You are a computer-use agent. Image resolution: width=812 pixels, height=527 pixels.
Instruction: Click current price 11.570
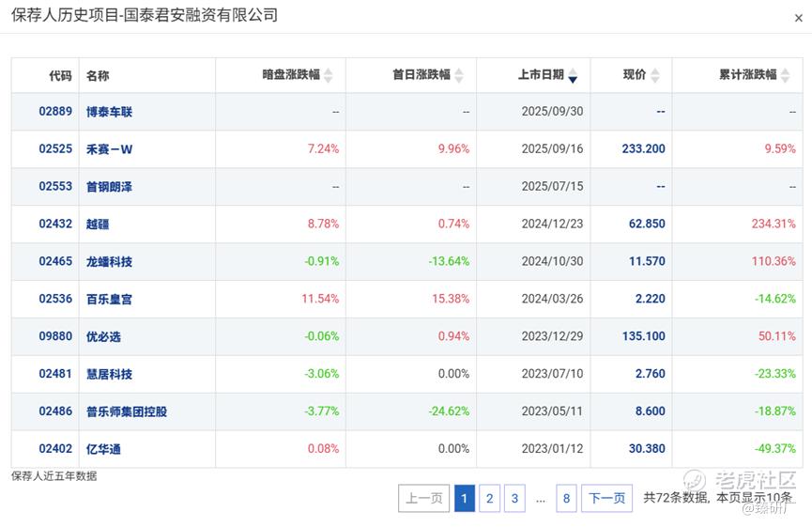(647, 261)
